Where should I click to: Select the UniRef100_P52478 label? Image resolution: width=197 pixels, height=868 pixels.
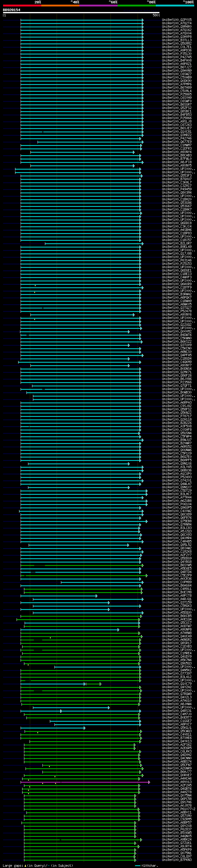pos(176,311)
